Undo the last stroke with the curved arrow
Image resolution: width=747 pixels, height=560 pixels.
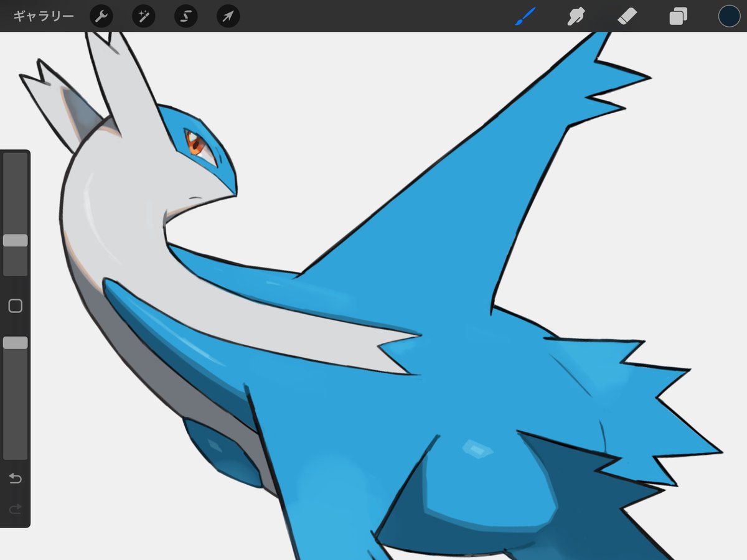(x=15, y=478)
